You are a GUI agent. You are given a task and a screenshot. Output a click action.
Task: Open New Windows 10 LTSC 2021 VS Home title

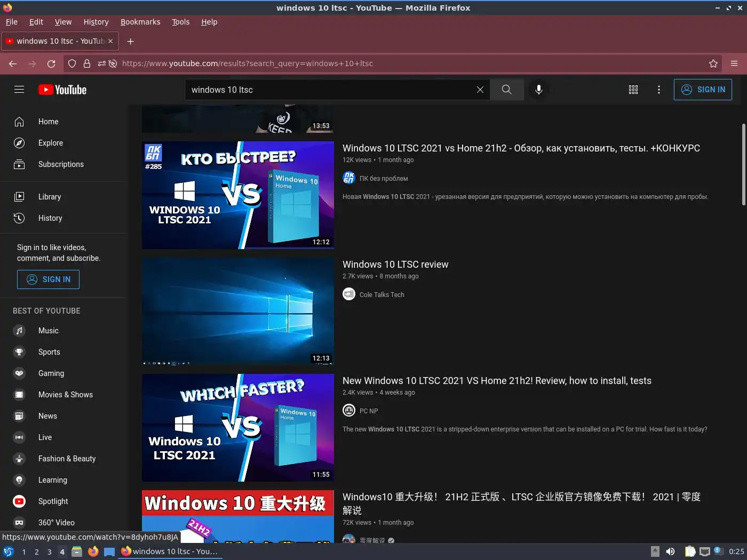497,381
